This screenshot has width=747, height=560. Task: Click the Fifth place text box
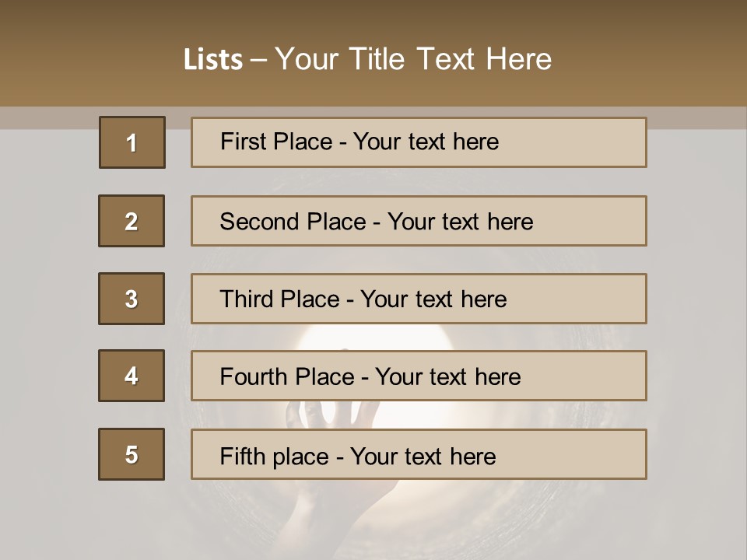419,455
